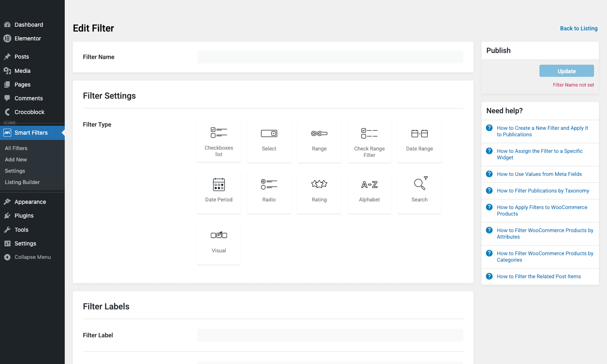Open How to Filter the Related Post Items

[x=539, y=276]
